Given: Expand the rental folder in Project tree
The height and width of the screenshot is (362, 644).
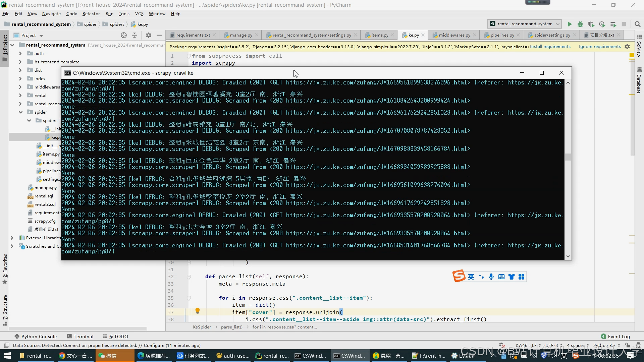Looking at the screenshot, I should pyautogui.click(x=20, y=95).
